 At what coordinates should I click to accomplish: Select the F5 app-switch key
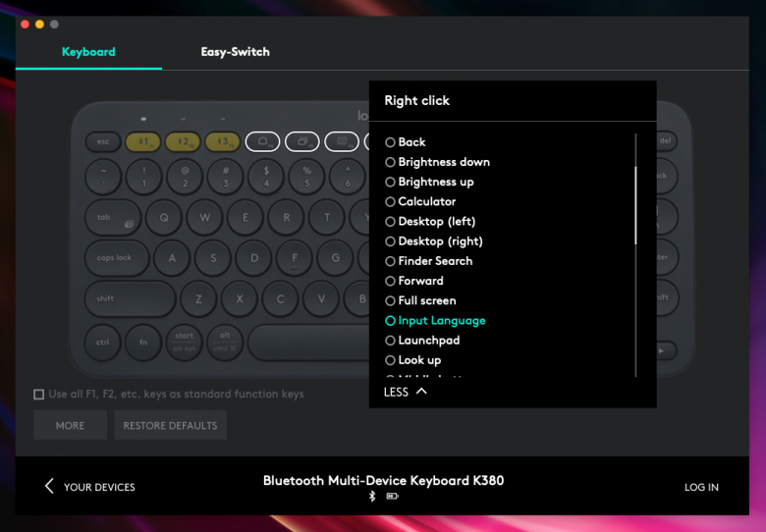coord(302,141)
